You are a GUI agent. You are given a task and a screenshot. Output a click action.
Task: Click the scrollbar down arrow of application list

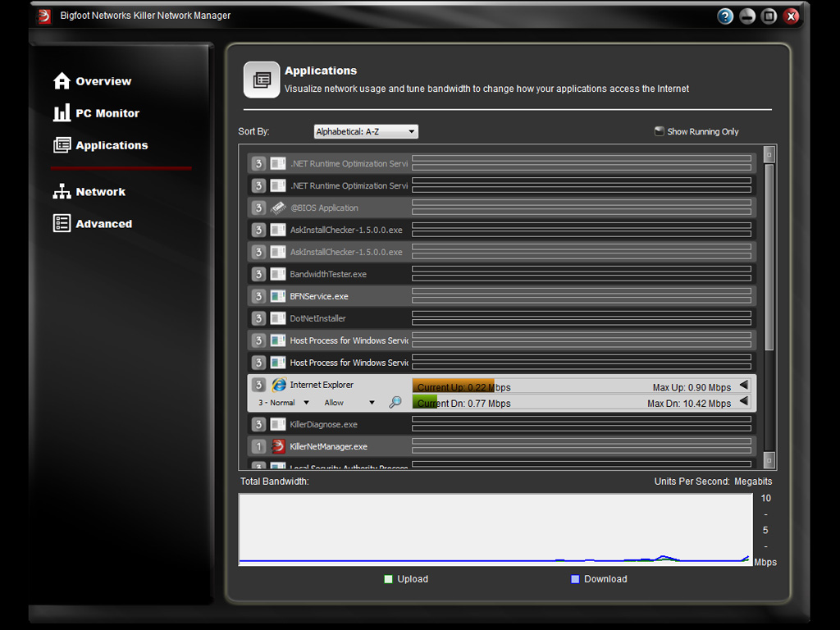click(x=769, y=459)
